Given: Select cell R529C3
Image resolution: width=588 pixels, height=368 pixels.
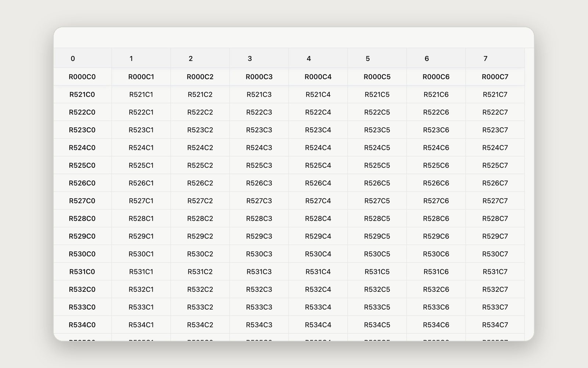Looking at the screenshot, I should [x=259, y=236].
